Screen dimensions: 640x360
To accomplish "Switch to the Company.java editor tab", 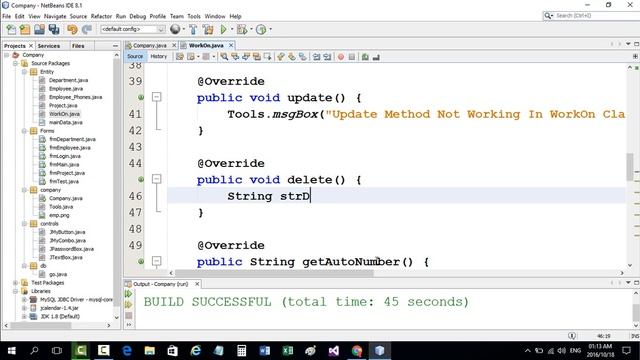I will point(149,45).
